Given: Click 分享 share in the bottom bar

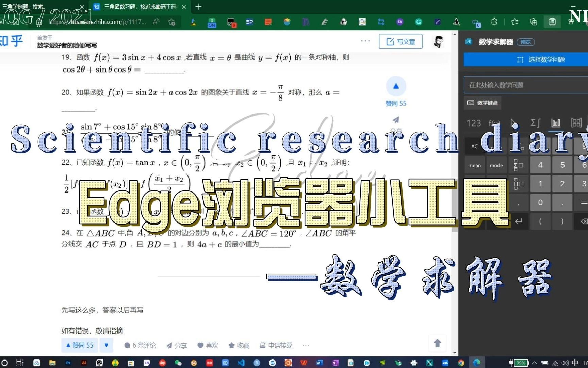Looking at the screenshot, I should click(177, 346).
